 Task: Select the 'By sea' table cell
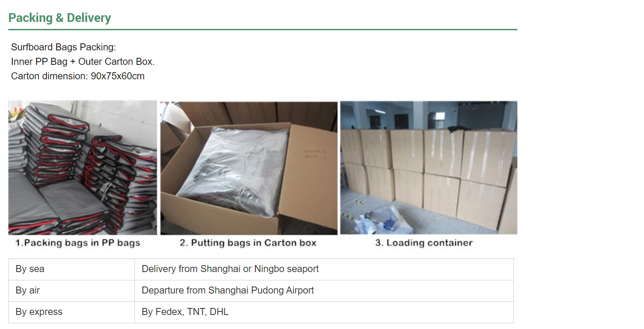tap(71, 269)
